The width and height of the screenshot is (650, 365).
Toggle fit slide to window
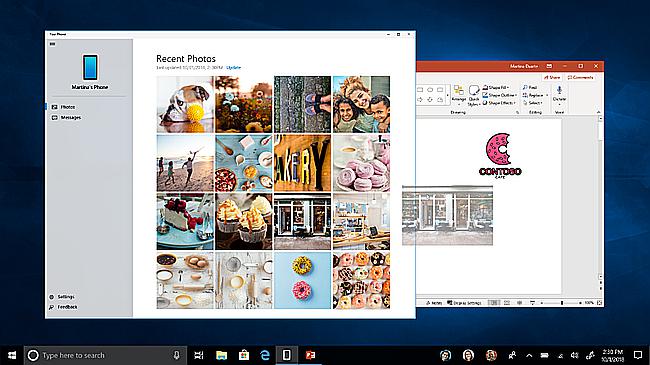pos(599,303)
